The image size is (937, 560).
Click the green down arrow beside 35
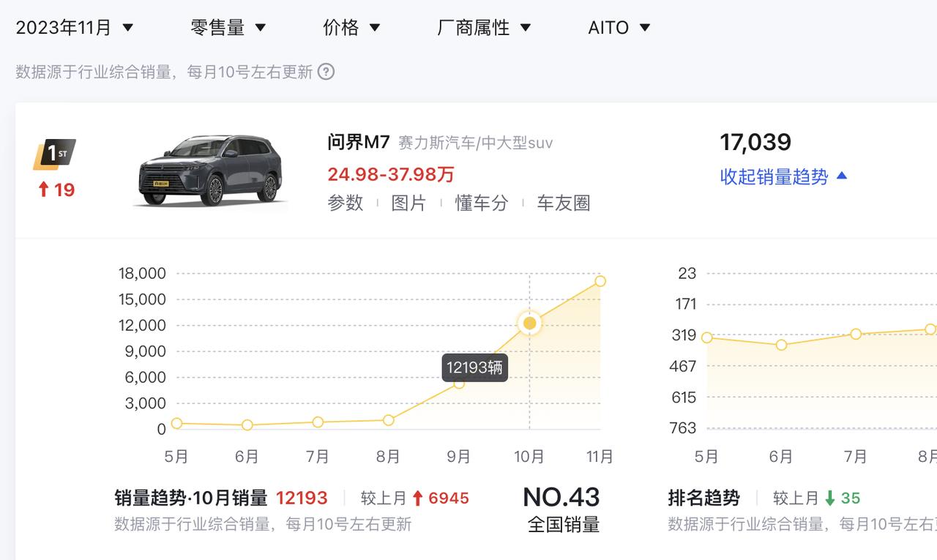click(829, 499)
